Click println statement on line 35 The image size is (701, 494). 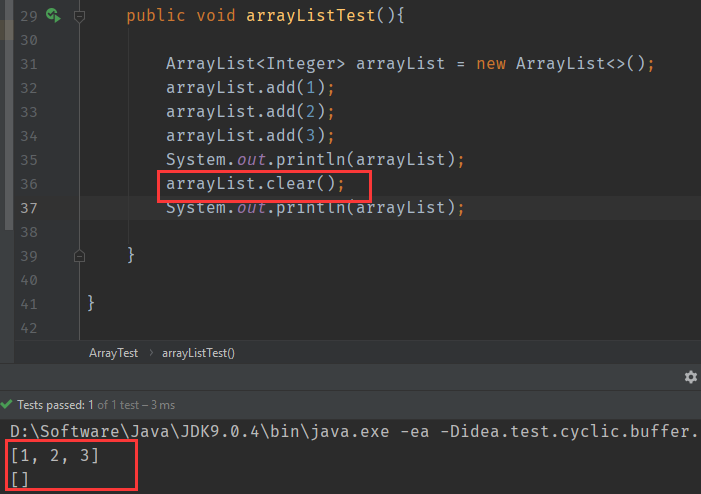pyautogui.click(x=315, y=160)
